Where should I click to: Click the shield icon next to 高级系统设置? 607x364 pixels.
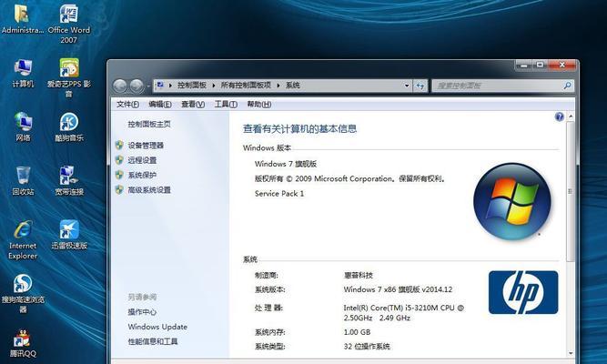point(119,190)
